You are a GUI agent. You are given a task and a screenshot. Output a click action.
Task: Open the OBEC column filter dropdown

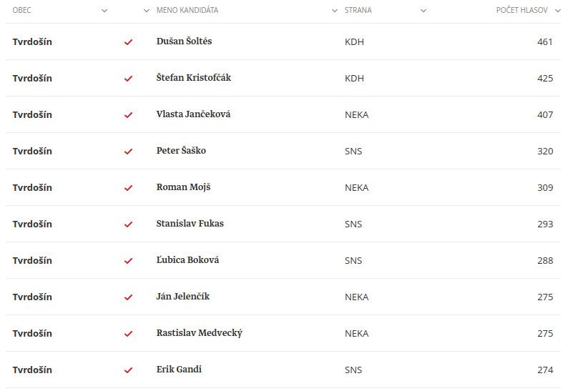coord(104,11)
